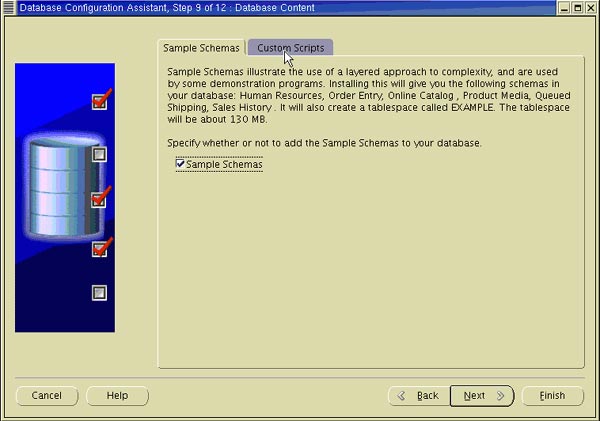Click the bottom empty box in the illustration
The height and width of the screenshot is (421, 600).
(x=99, y=293)
